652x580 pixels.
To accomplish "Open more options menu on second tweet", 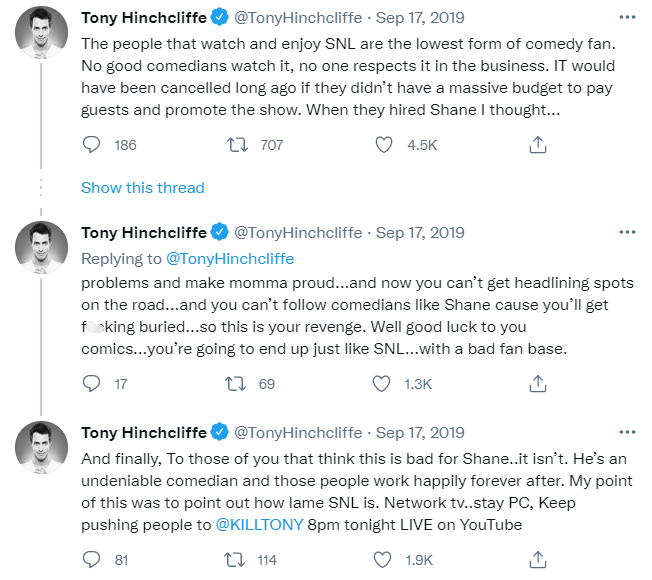I will coord(627,233).
